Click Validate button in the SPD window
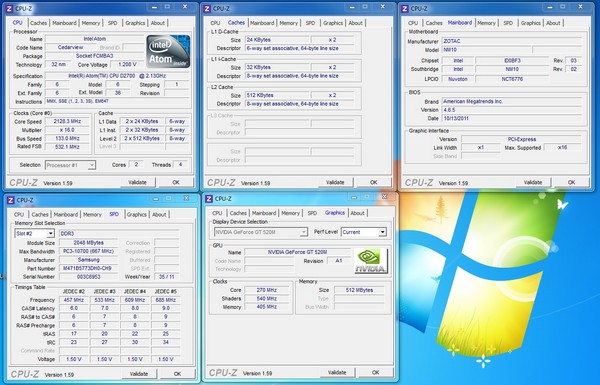This screenshot has height=385, width=600. 139,374
